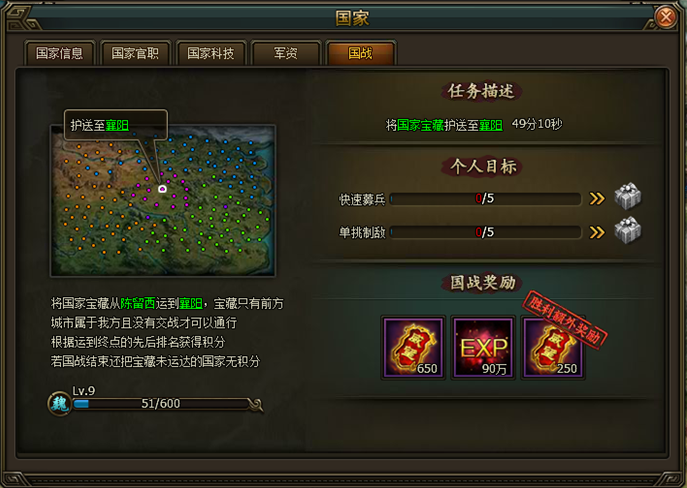Click the gift box for 快速募兵
Viewport: 687px width, 488px height.
(627, 197)
